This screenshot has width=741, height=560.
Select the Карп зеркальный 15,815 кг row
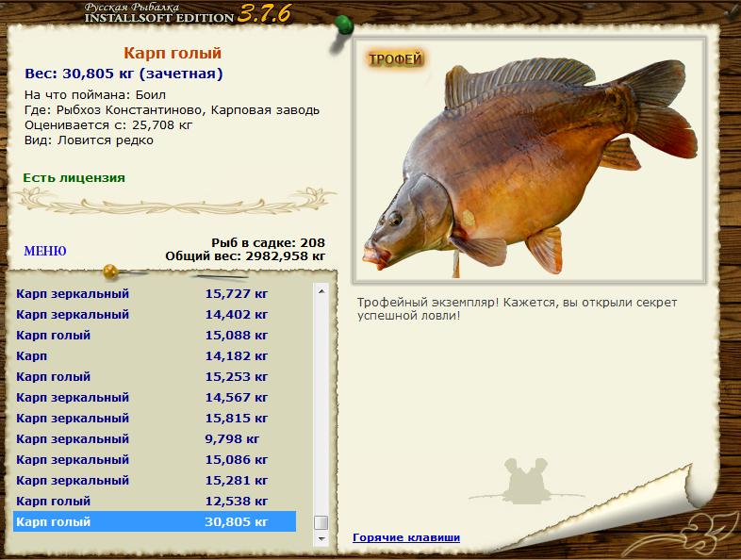[155, 419]
